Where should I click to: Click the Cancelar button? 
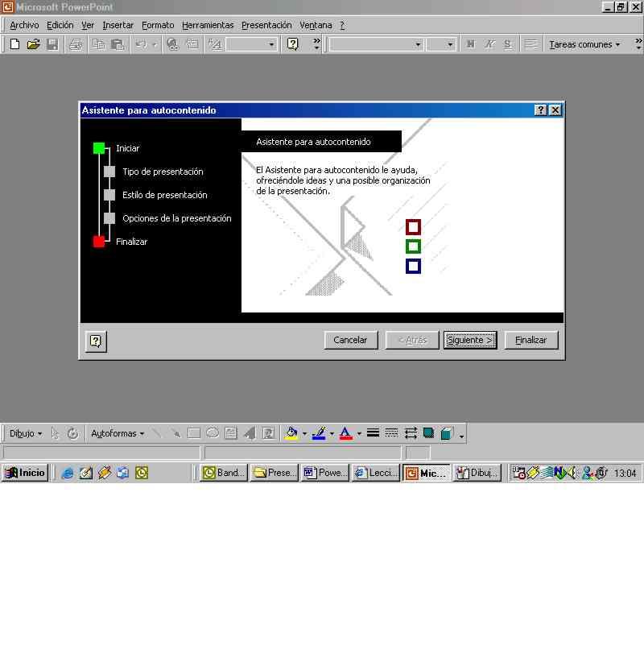click(x=350, y=340)
